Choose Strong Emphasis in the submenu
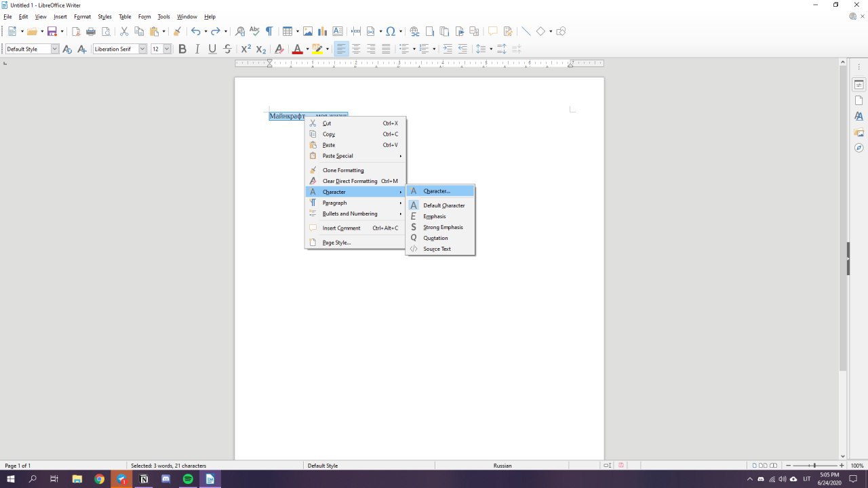This screenshot has width=868, height=488. (x=440, y=227)
